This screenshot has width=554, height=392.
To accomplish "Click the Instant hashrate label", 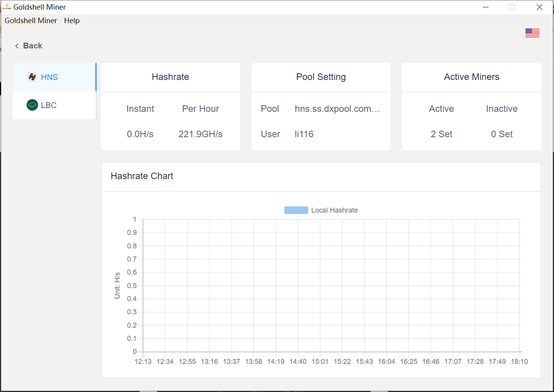I will pyautogui.click(x=140, y=109).
